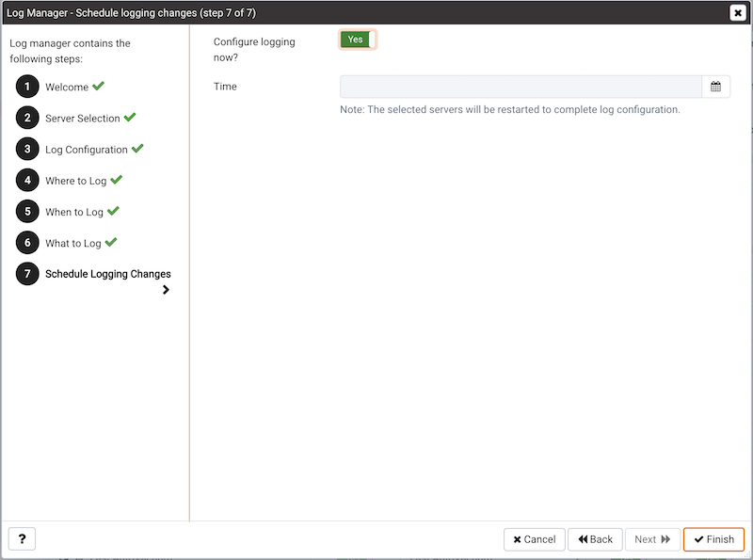753x560 pixels.
Task: Click the green checkmark beside What to Log
Action: click(x=111, y=242)
